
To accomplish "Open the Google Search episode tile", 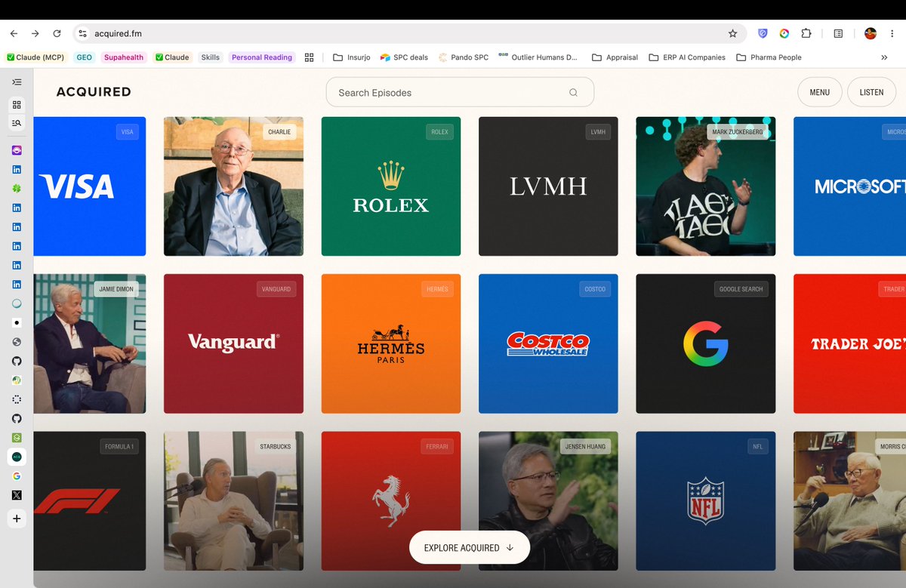I will (706, 343).
